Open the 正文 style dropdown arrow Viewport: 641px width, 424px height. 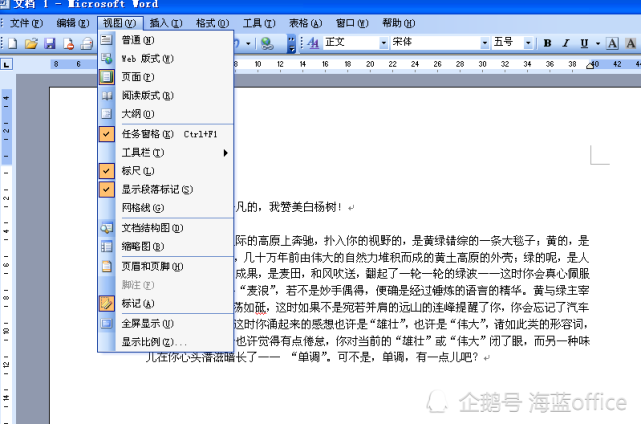pyautogui.click(x=383, y=43)
